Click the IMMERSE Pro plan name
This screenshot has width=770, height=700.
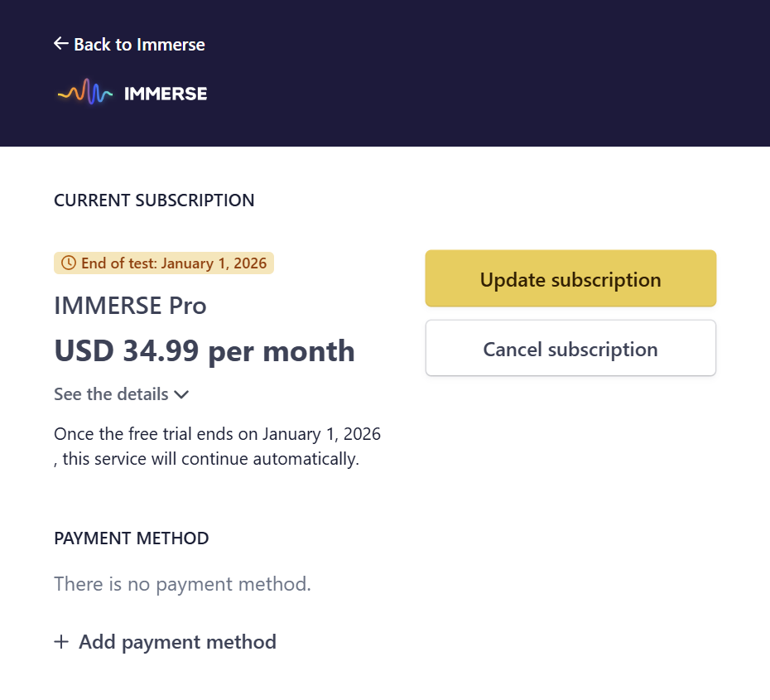click(130, 306)
